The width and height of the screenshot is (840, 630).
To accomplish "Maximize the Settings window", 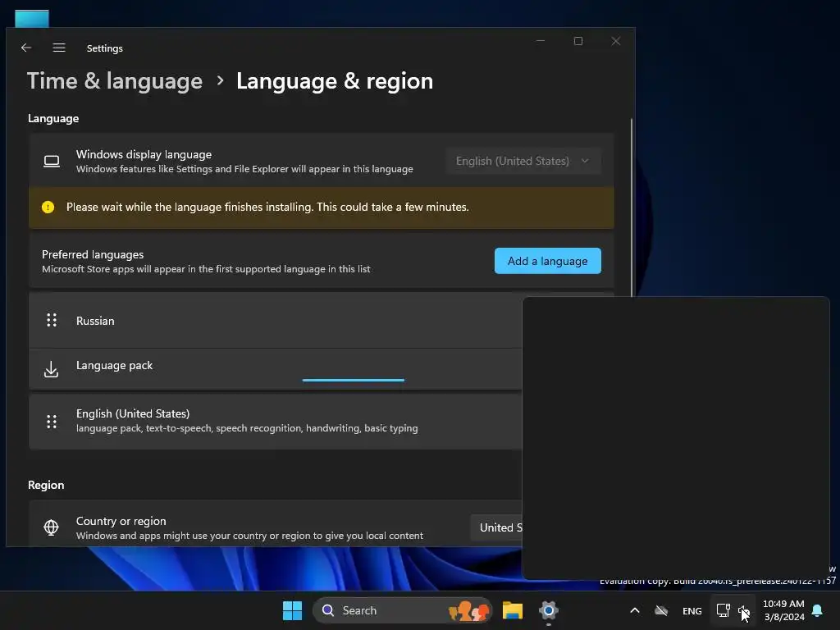I will pyautogui.click(x=578, y=41).
